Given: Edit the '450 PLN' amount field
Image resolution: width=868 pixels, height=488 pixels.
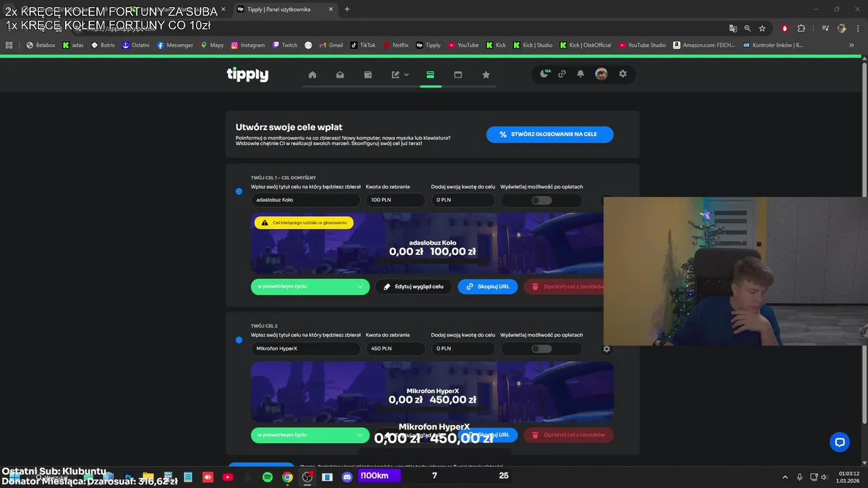Looking at the screenshot, I should coord(395,348).
